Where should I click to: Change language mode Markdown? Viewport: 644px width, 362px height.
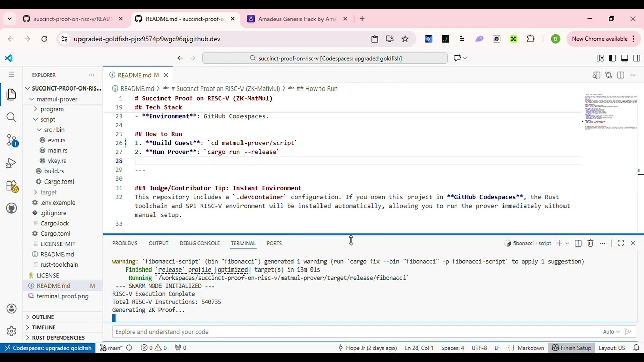(x=531, y=348)
